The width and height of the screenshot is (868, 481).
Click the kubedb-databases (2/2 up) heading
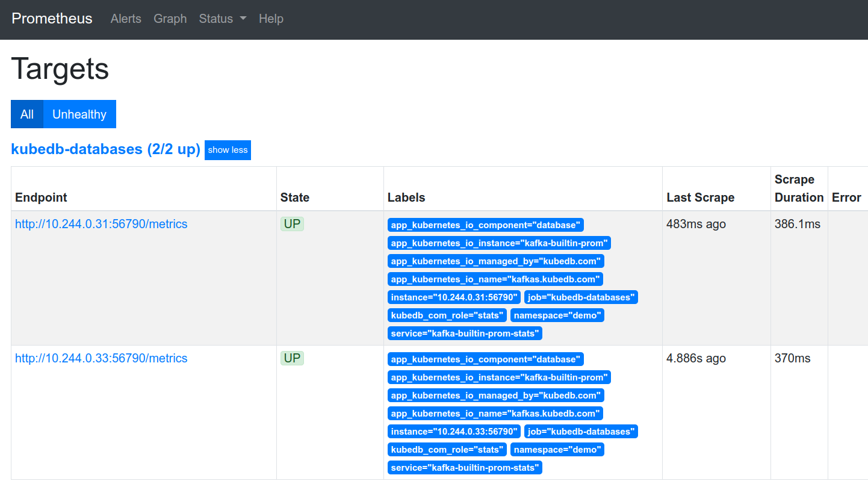(105, 149)
